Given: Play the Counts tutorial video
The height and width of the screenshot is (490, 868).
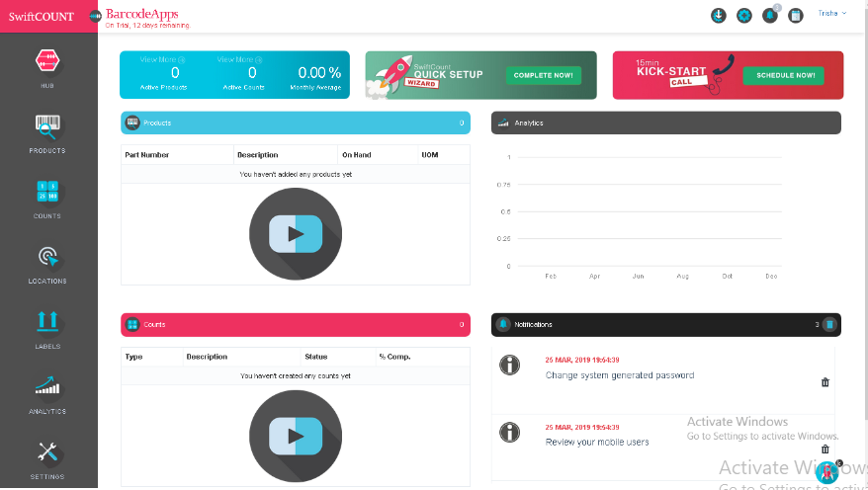Looking at the screenshot, I should coord(296,436).
